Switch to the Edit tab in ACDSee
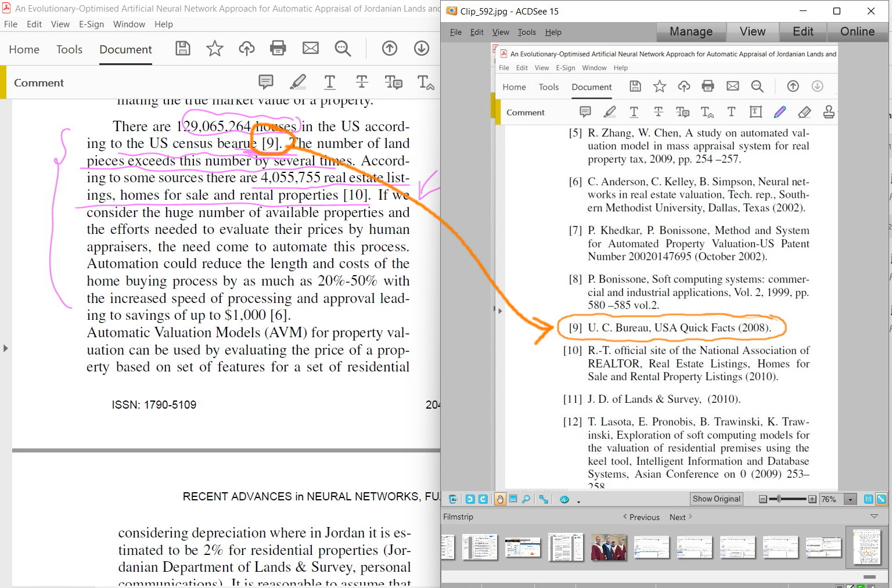This screenshot has width=892, height=588. click(x=803, y=32)
